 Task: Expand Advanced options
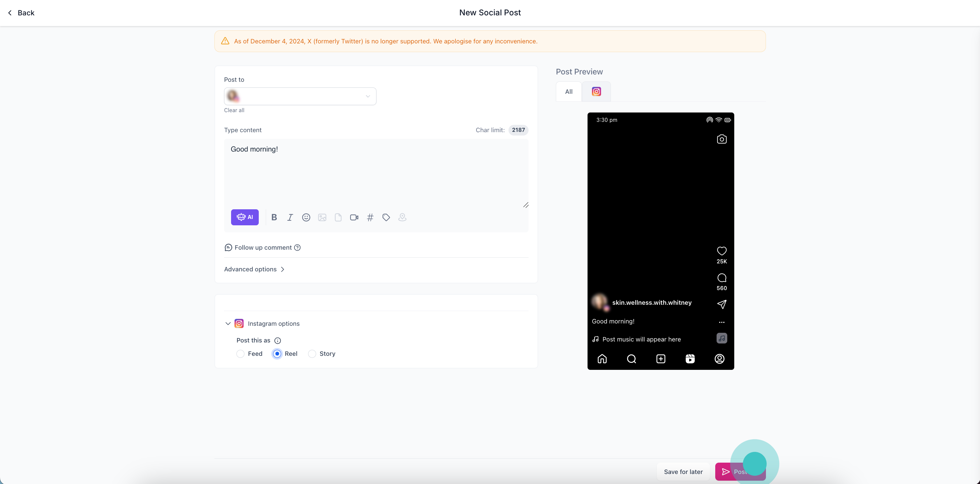coord(254,269)
